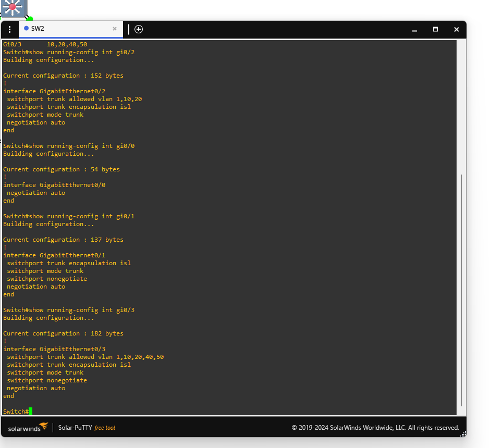
Task: Click the line 'Switch#show running-config int gi0/2'
Action: tap(69, 52)
